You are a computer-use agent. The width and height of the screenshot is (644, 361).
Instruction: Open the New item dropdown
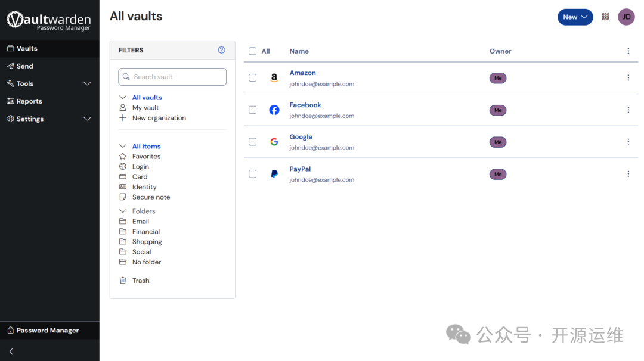point(575,17)
